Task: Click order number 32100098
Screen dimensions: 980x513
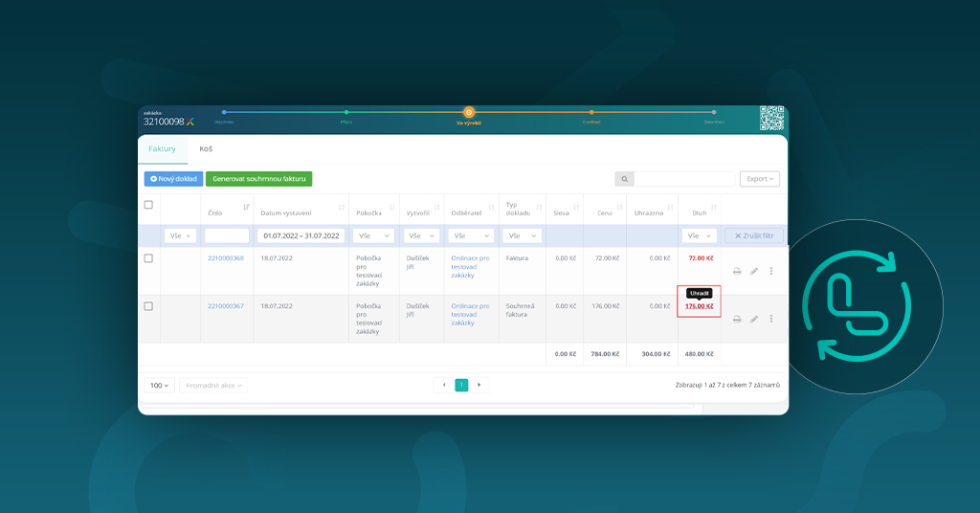Action: pos(164,122)
